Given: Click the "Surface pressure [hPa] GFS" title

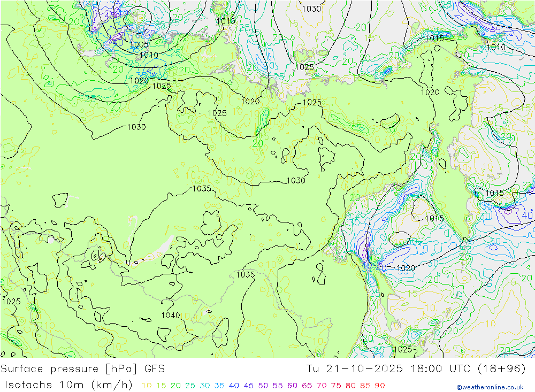Looking at the screenshot, I should 82,369.
